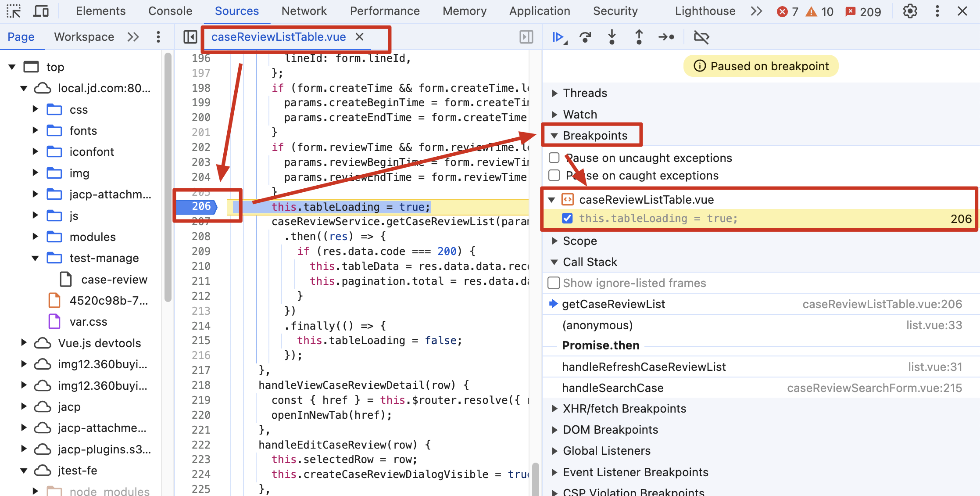The image size is (980, 496).
Task: Expand the modules folder
Action: pos(36,237)
